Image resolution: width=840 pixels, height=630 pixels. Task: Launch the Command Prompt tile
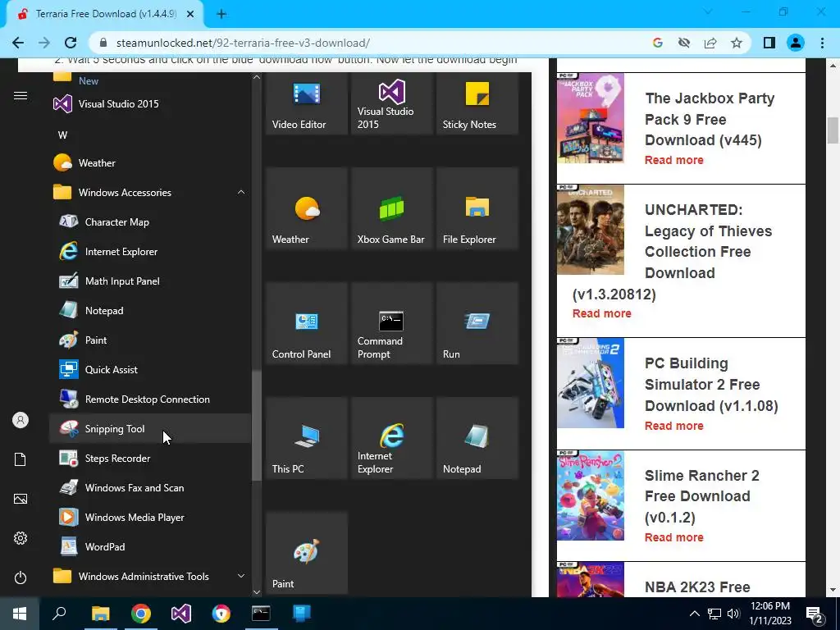[391, 323]
